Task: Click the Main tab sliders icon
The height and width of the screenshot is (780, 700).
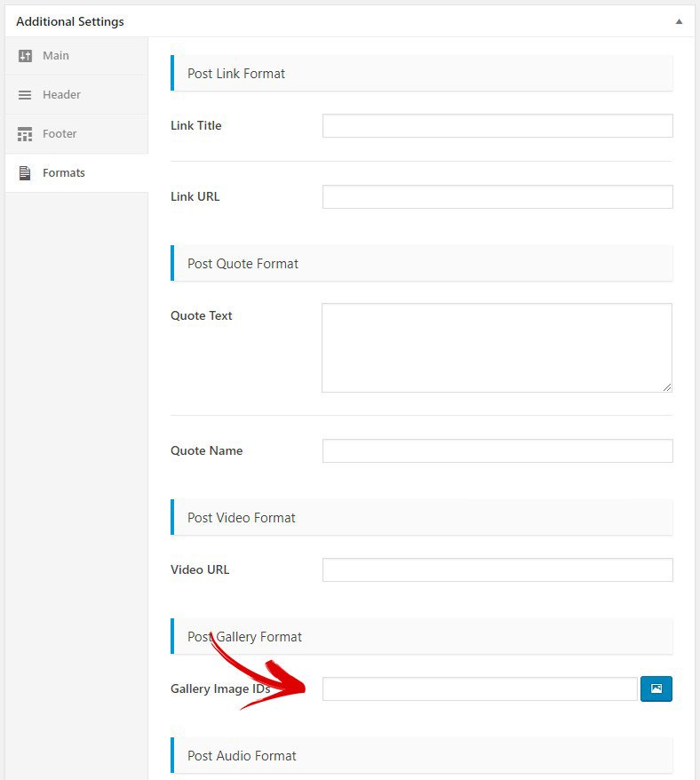Action: pos(25,56)
